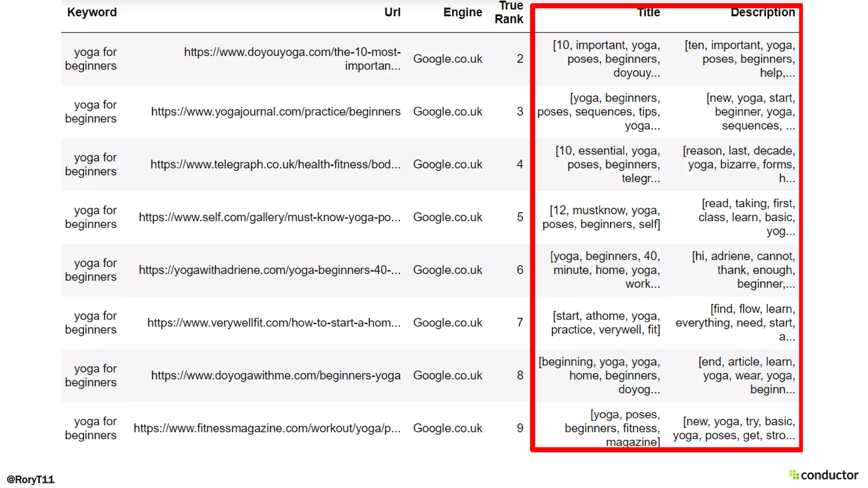Click the True Rank column header
This screenshot has width=868, height=488.
509,12
